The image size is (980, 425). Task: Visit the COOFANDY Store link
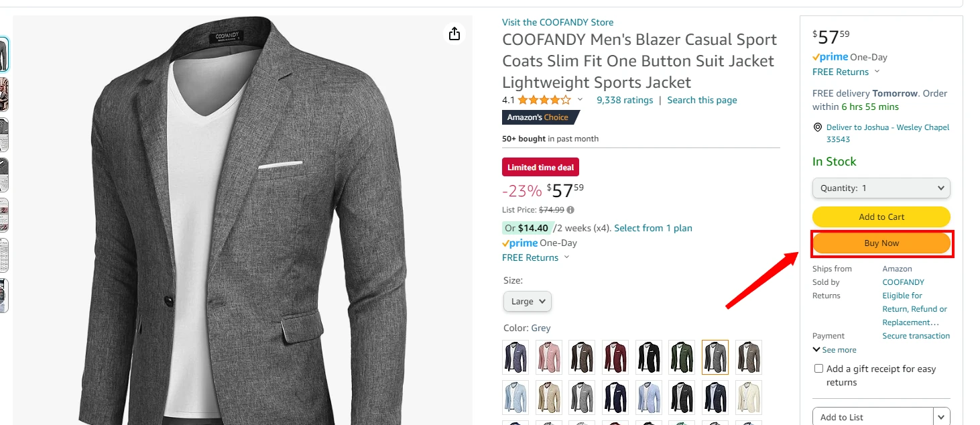pyautogui.click(x=558, y=23)
